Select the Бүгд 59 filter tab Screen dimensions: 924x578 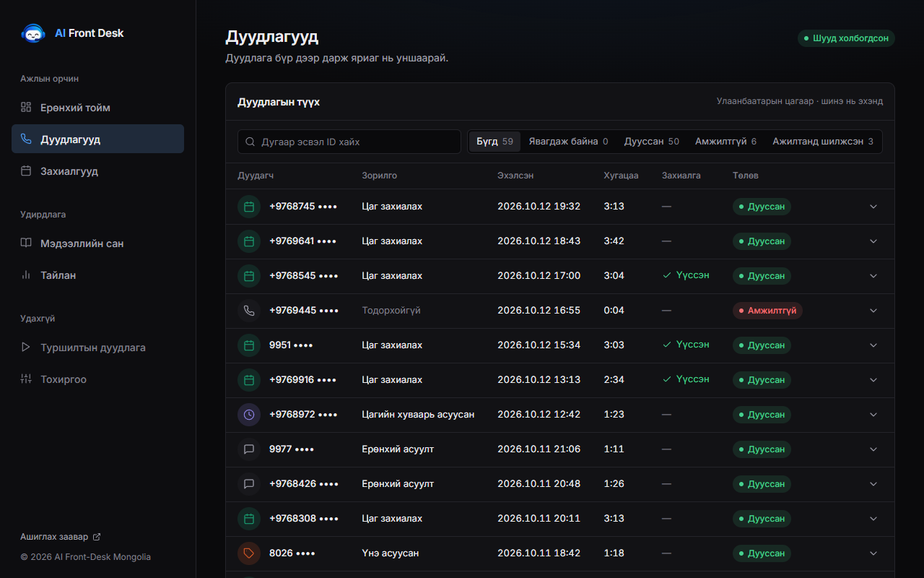tap(494, 142)
